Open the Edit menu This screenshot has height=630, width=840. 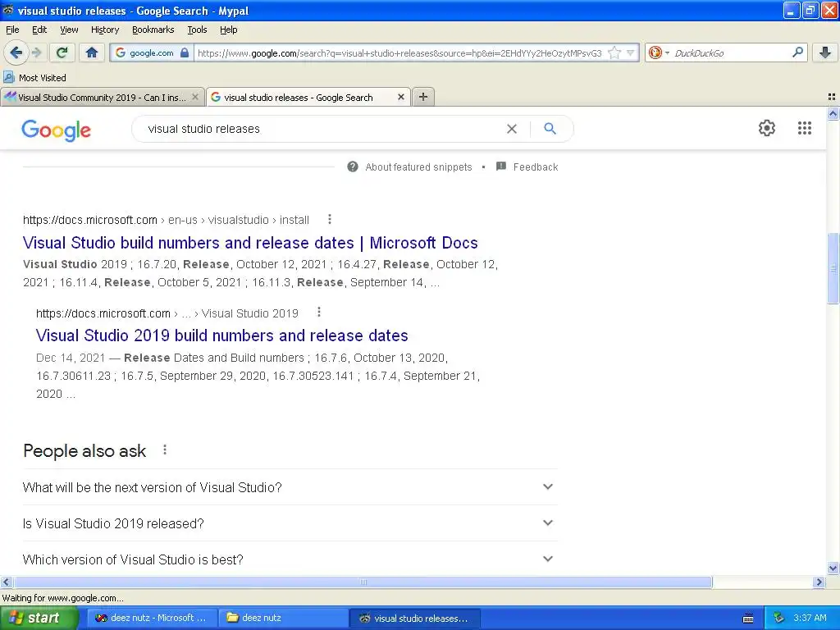(39, 30)
